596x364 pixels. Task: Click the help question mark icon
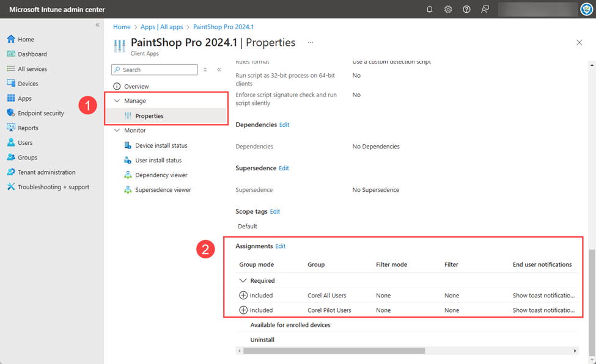pyautogui.click(x=466, y=9)
